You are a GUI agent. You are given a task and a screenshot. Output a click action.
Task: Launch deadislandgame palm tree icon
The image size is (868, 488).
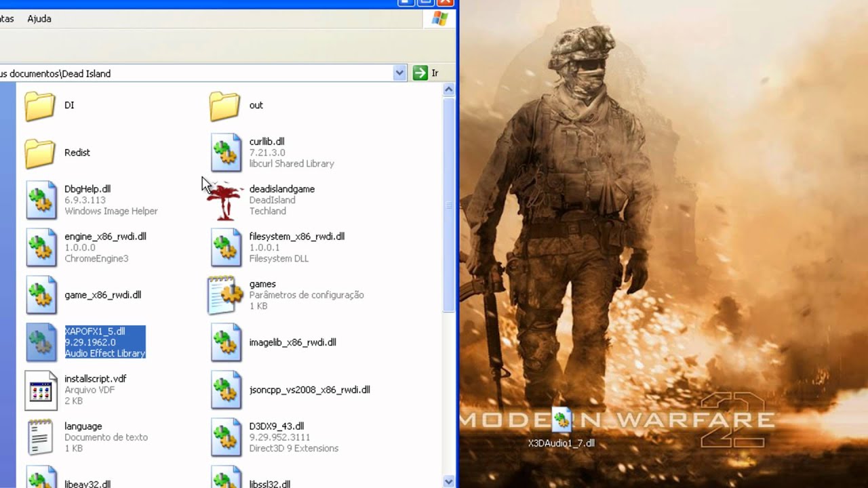click(x=224, y=200)
